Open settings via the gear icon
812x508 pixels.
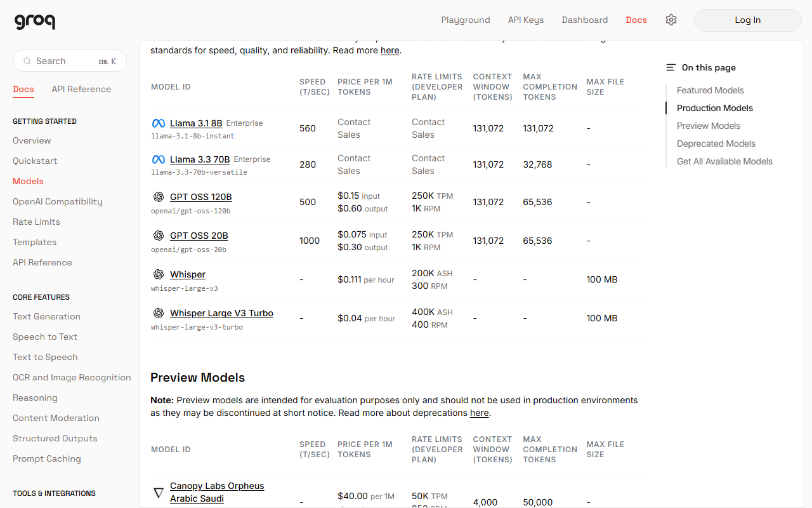click(671, 20)
